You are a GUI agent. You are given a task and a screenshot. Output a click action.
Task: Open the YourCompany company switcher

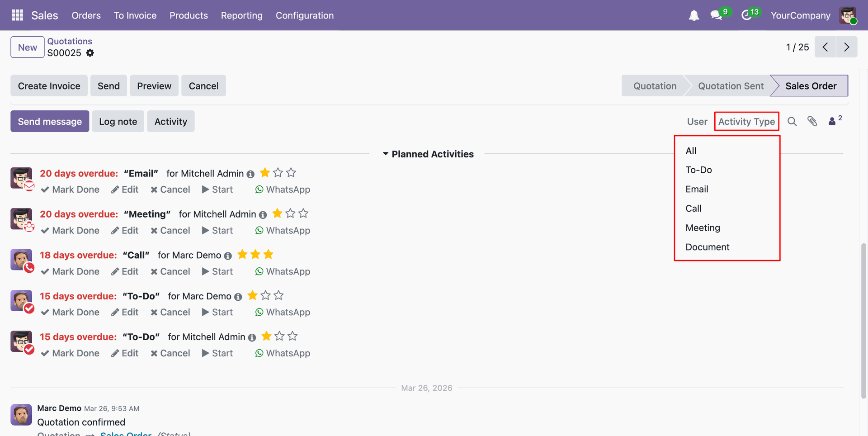point(800,15)
